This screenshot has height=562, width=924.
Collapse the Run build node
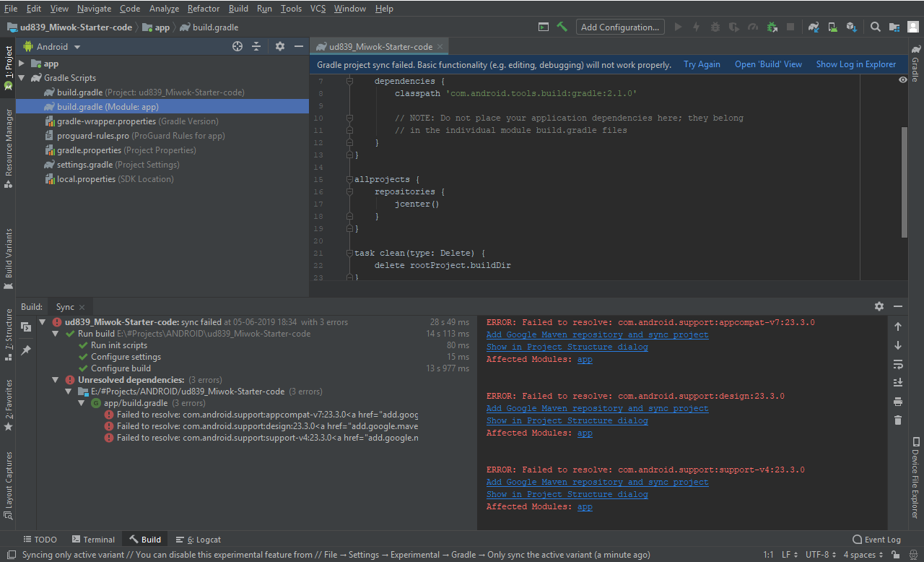[x=56, y=334]
